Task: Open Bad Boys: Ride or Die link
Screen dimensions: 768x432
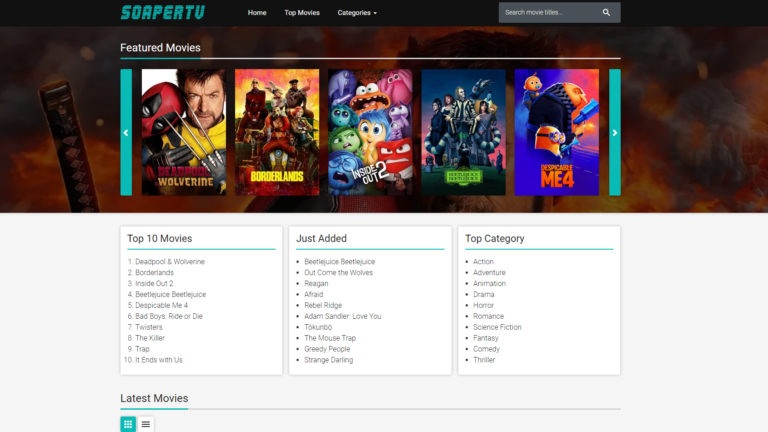Action: [168, 316]
